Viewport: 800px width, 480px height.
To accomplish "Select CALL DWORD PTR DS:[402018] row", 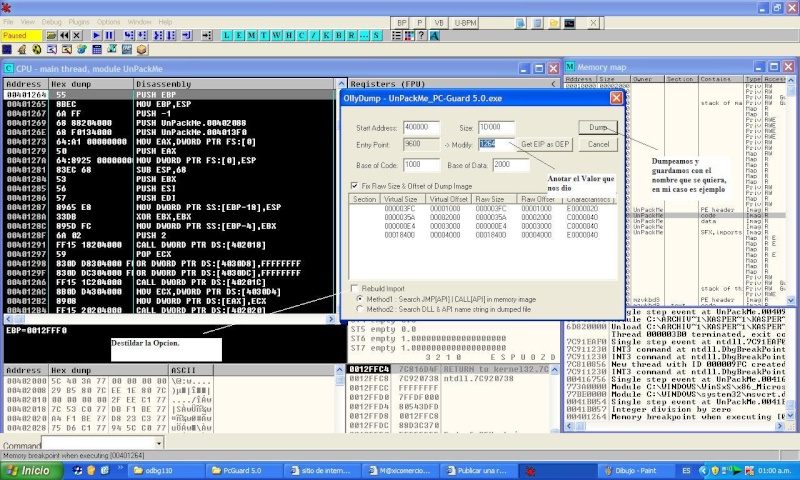I will point(169,244).
